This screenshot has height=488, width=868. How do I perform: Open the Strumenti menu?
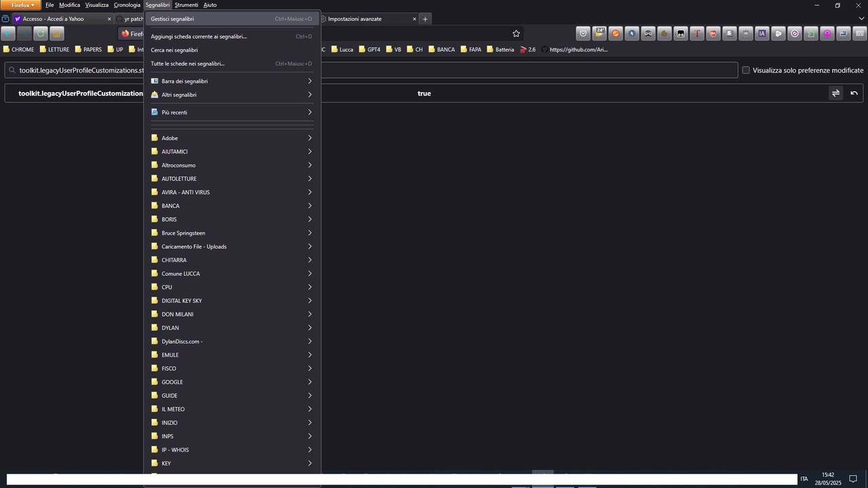[186, 5]
